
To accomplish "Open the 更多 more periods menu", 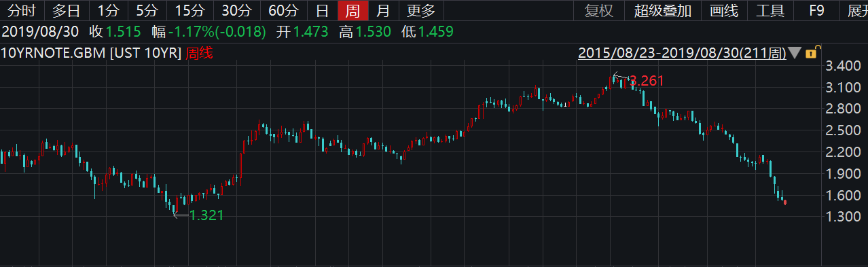I will point(421,10).
